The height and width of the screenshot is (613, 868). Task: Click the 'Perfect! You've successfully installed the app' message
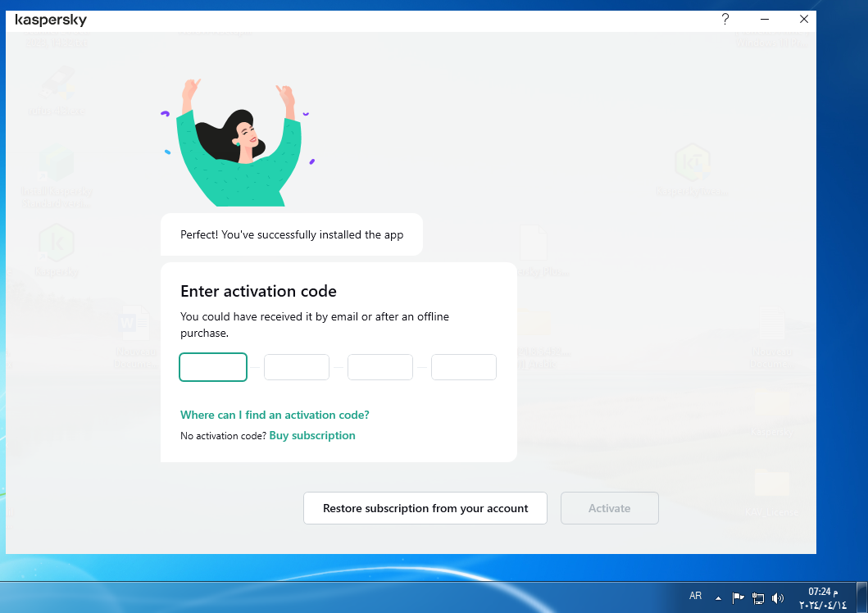pos(292,234)
